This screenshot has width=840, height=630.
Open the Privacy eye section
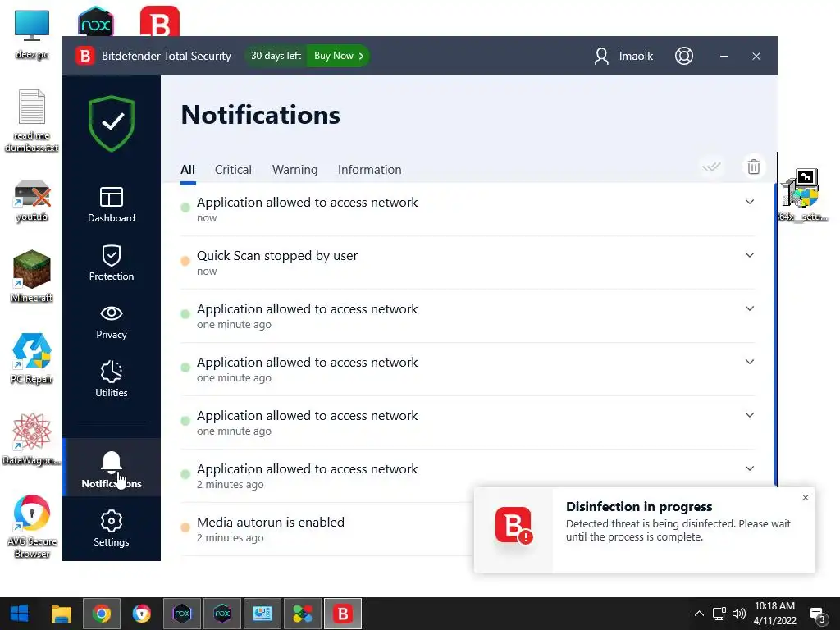coord(112,322)
